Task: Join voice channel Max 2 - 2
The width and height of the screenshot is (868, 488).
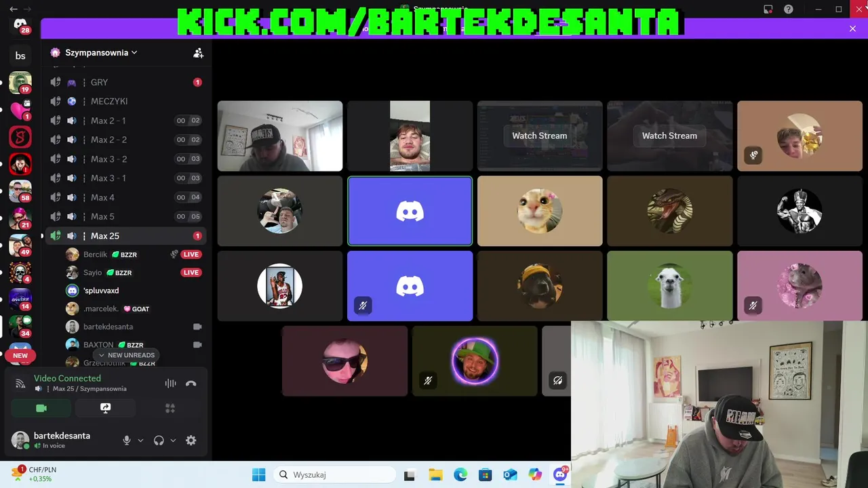Action: [x=126, y=140]
